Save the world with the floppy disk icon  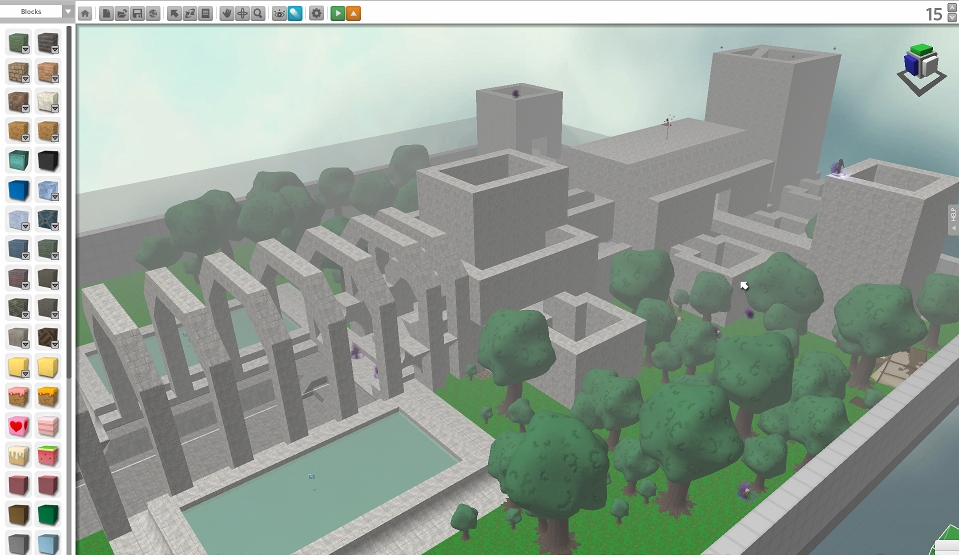(137, 14)
